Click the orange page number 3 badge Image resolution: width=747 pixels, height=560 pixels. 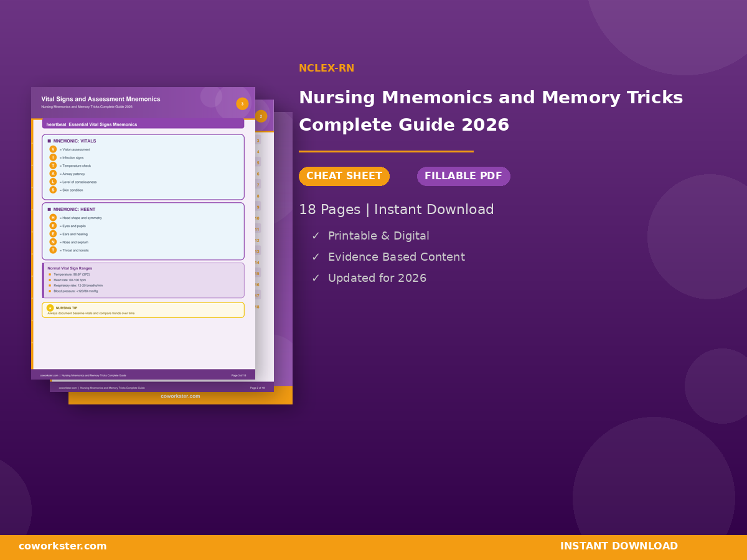(242, 104)
